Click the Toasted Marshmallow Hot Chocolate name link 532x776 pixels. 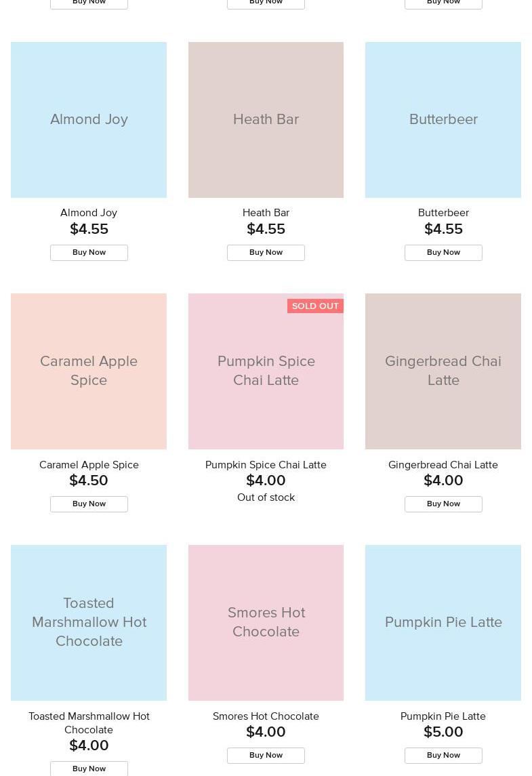[89, 722]
